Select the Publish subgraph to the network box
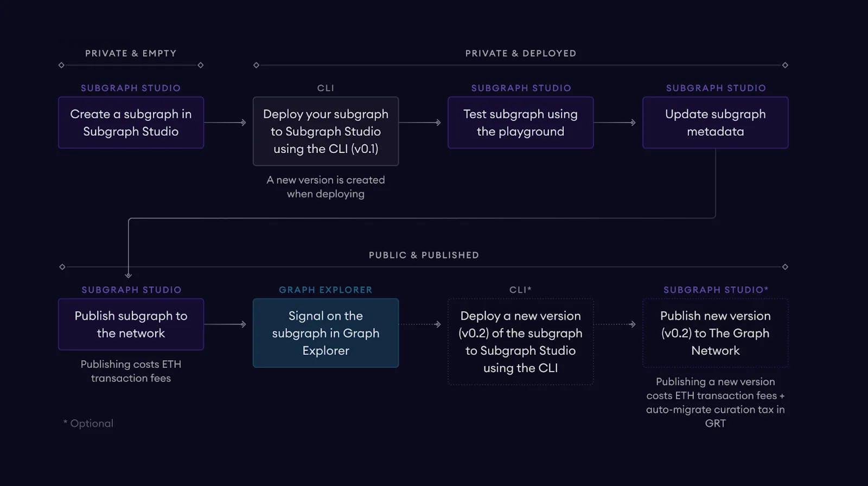 pyautogui.click(x=131, y=324)
